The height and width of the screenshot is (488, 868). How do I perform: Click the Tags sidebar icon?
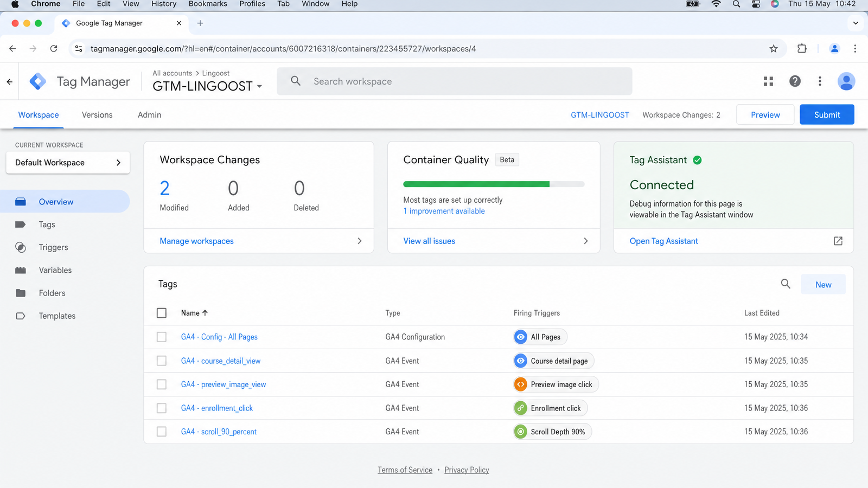(x=21, y=224)
